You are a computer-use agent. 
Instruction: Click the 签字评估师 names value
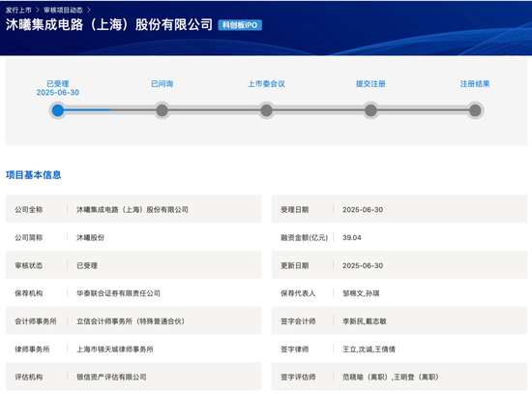[391, 377]
